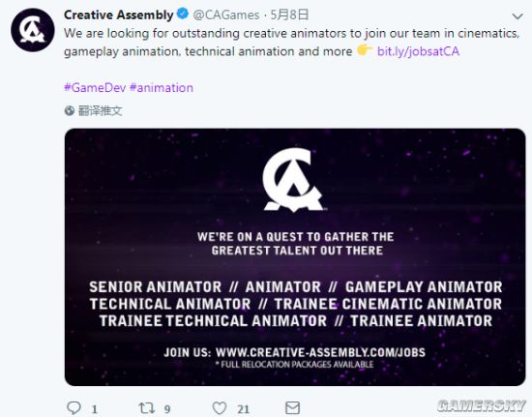Screen dimensions: 532x417
Task: Click the blue verified badge
Action: click(x=183, y=15)
